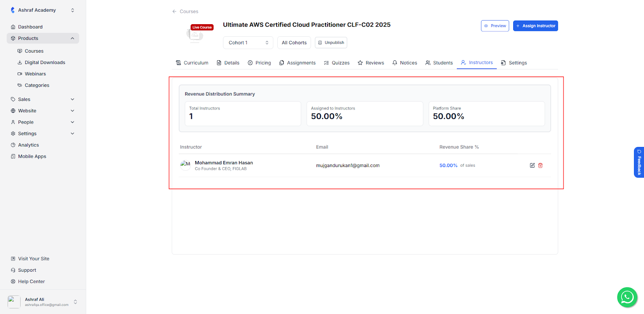Click the Ashraf Academy logo icon

point(13,10)
